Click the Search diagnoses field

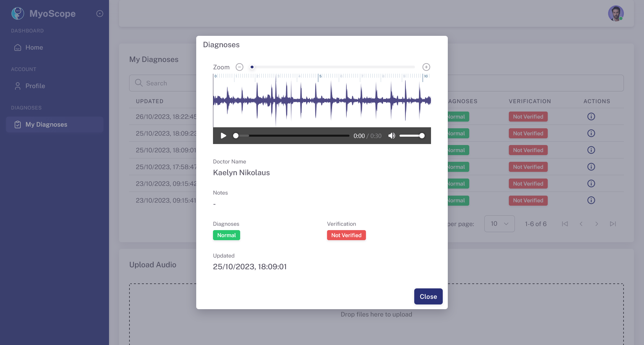(x=376, y=83)
